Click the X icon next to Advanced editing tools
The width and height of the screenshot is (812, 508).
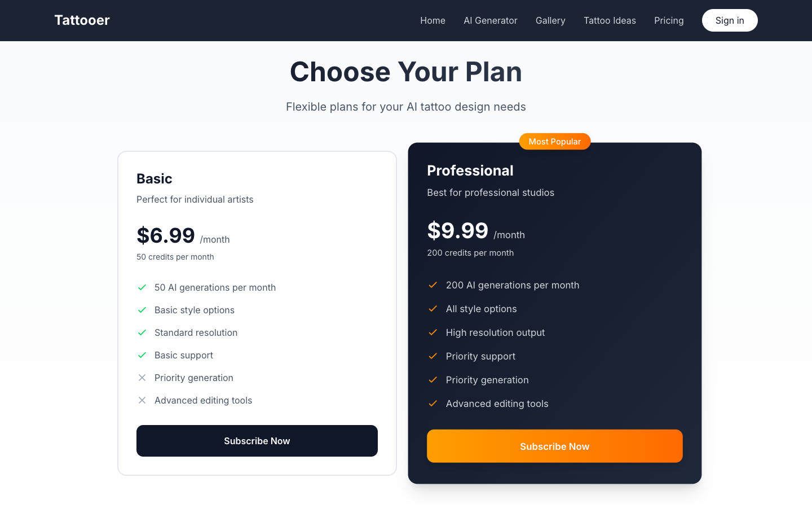[142, 400]
